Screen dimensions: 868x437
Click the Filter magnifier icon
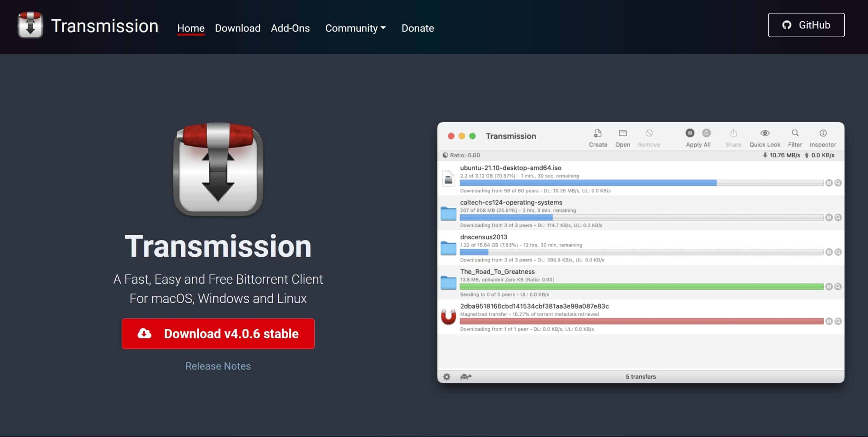(795, 133)
